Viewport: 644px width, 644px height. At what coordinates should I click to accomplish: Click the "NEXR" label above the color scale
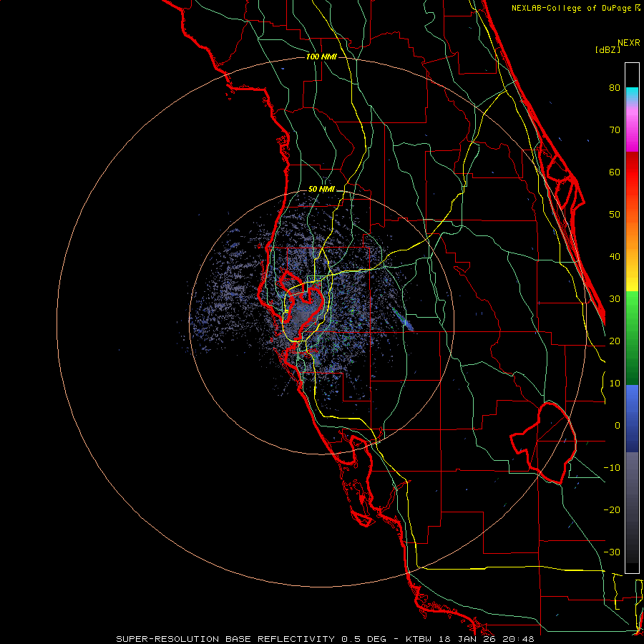629,43
